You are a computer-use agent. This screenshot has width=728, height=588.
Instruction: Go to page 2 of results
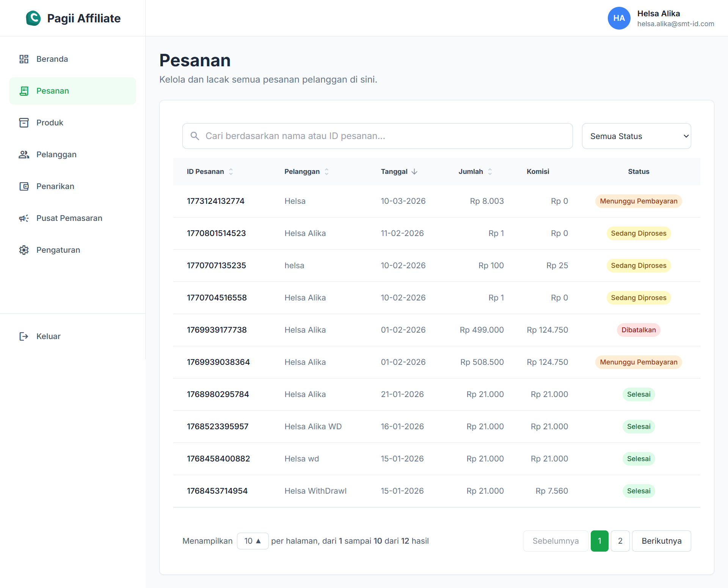pos(620,541)
